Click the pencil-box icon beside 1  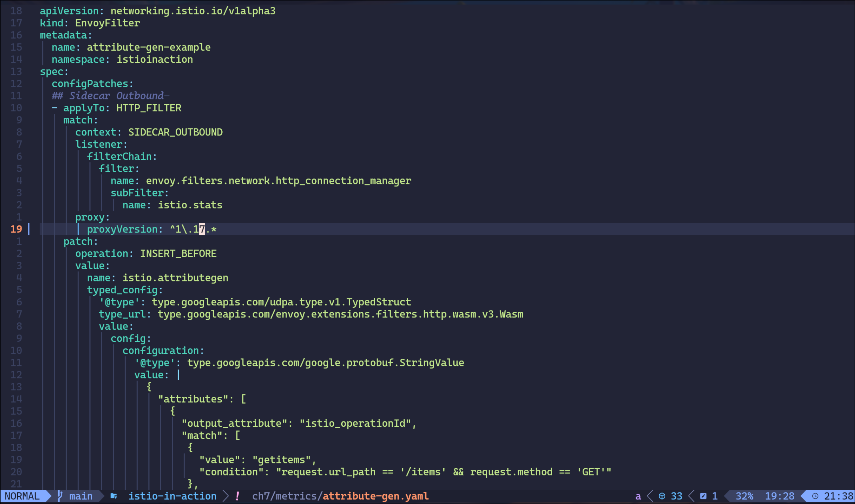click(703, 496)
